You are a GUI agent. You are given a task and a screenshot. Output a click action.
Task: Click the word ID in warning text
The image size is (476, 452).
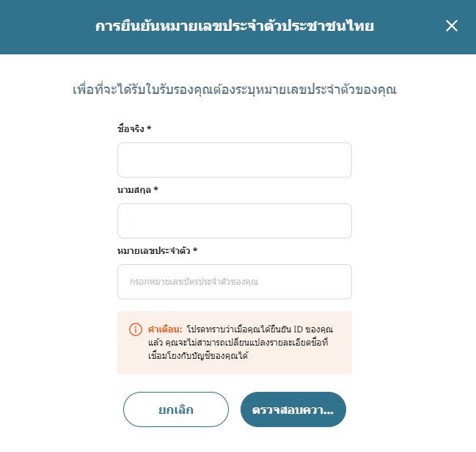(x=298, y=329)
